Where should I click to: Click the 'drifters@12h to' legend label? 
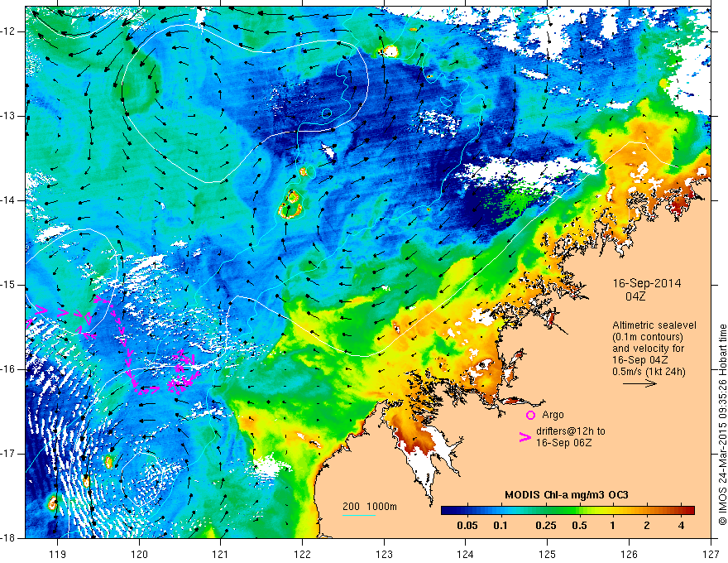coord(571,431)
